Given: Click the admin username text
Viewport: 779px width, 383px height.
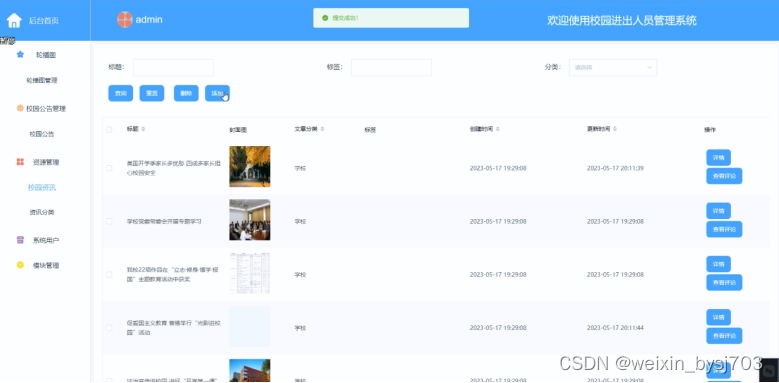Looking at the screenshot, I should [149, 20].
